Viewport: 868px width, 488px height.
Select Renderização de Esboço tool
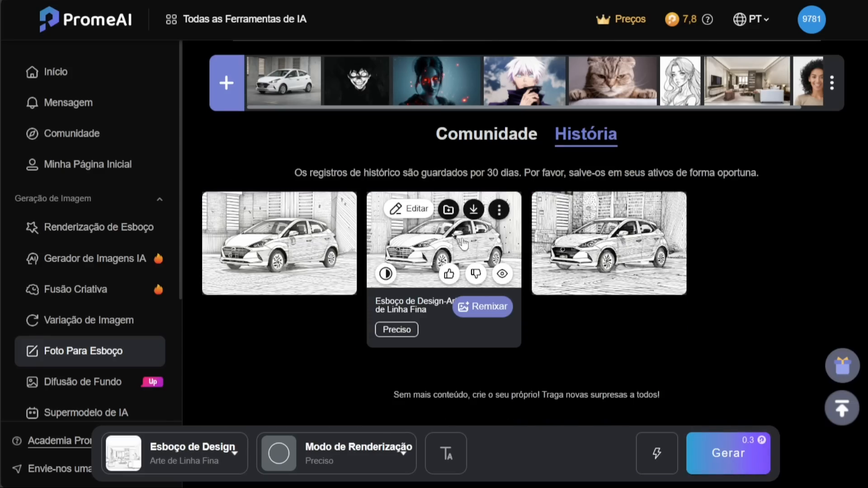pyautogui.click(x=90, y=227)
